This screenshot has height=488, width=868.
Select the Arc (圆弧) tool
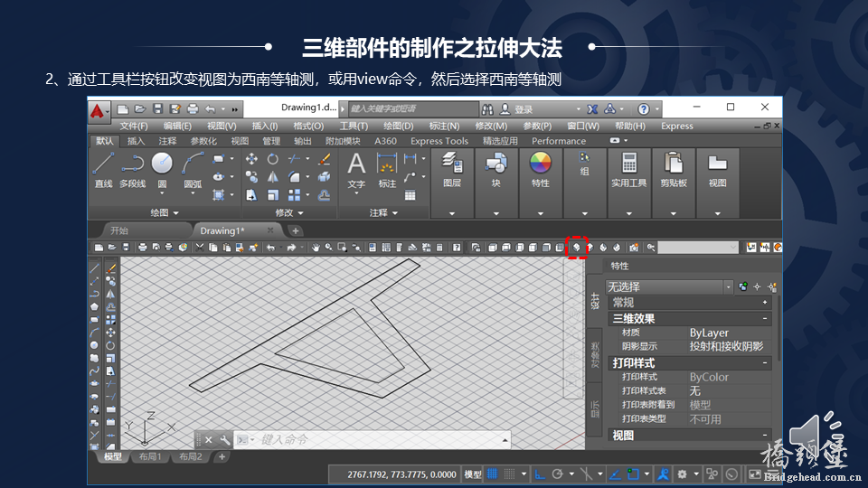point(192,171)
